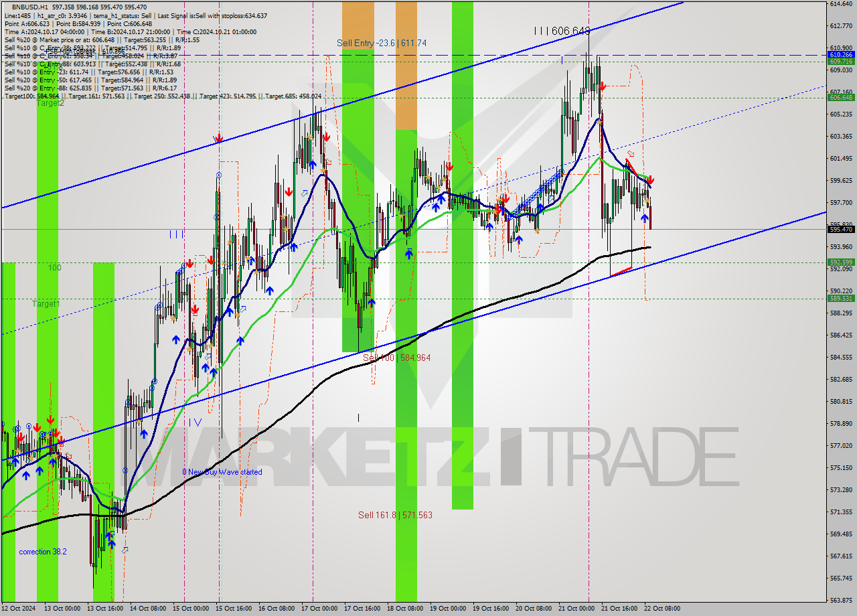Click the 580.815 price scale value
The width and height of the screenshot is (857, 616).
[x=841, y=402]
